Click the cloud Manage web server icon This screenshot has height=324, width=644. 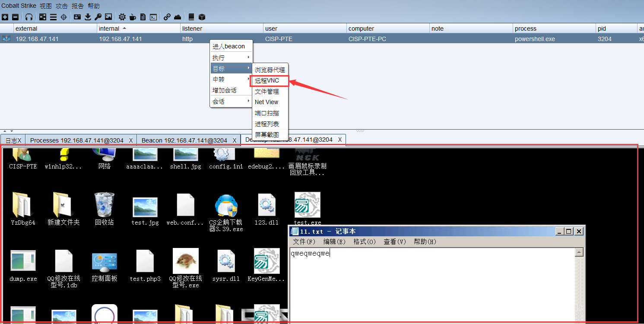click(x=178, y=17)
